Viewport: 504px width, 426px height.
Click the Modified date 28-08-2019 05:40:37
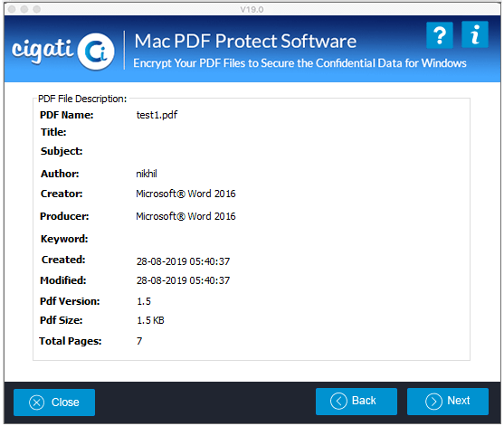pyautogui.click(x=183, y=280)
